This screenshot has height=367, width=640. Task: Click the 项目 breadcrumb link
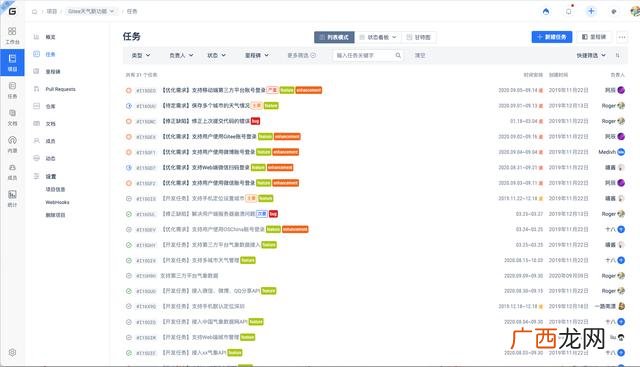coord(52,11)
